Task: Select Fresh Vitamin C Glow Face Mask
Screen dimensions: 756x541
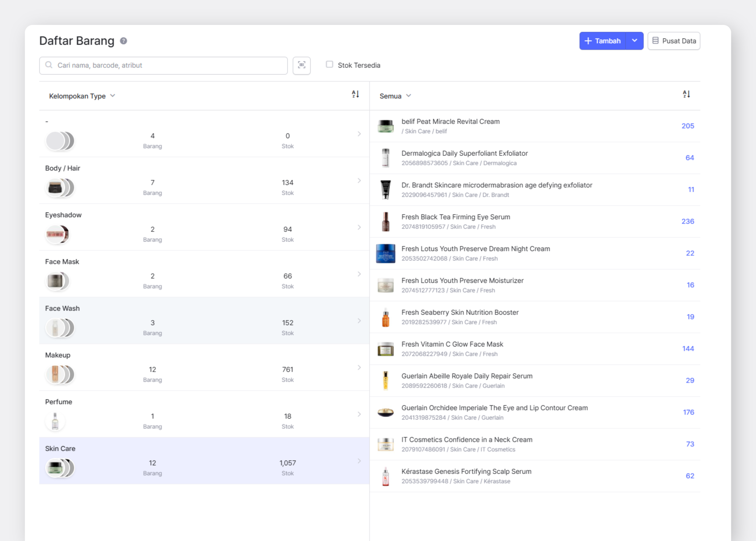Action: 452,344
